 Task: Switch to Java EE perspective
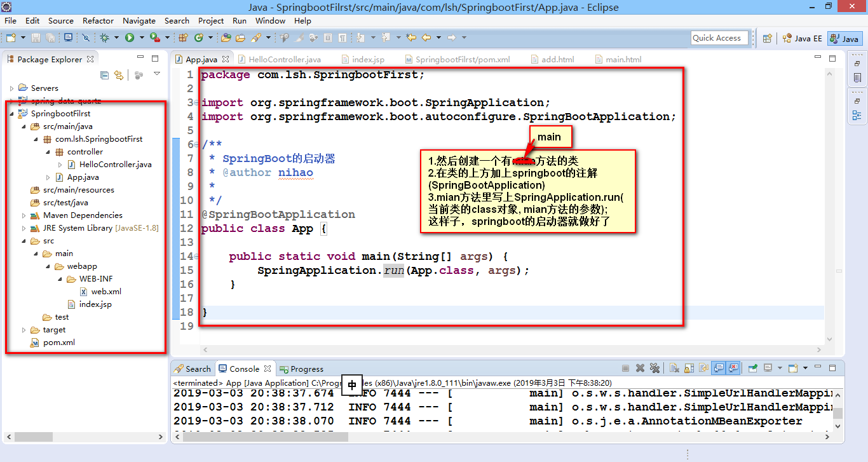click(x=803, y=38)
